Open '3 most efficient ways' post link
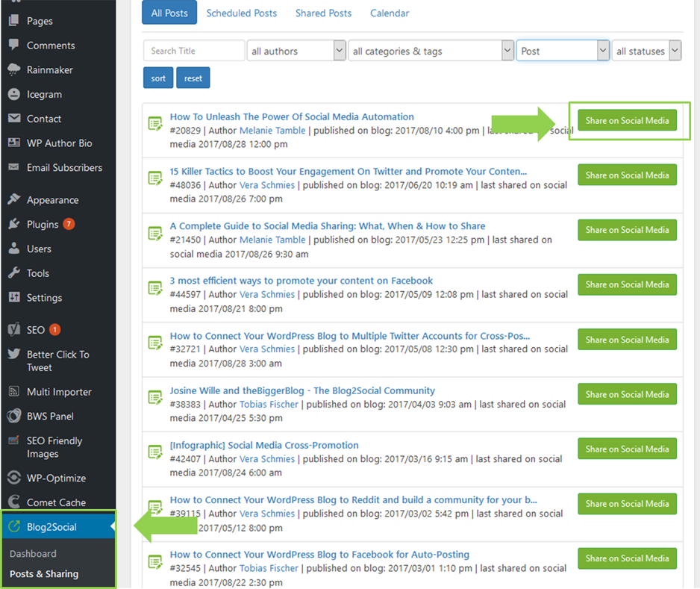Viewport: 700px width, 589px height. (301, 281)
